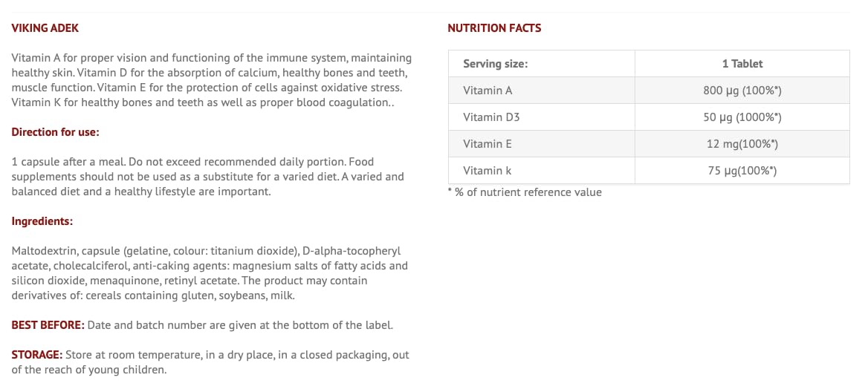Click the Ingredients heading
The height and width of the screenshot is (392, 868).
[x=42, y=221]
